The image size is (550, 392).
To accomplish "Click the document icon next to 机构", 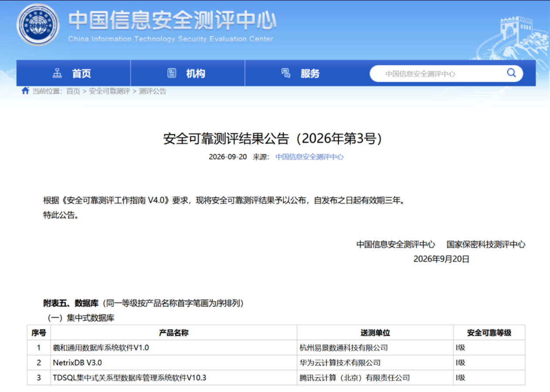I will tap(172, 73).
